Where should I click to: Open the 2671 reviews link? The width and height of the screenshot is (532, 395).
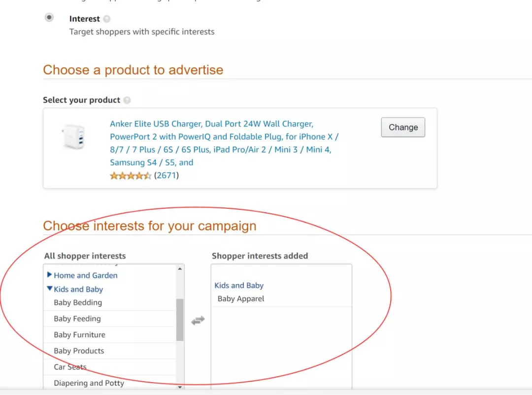tap(166, 175)
